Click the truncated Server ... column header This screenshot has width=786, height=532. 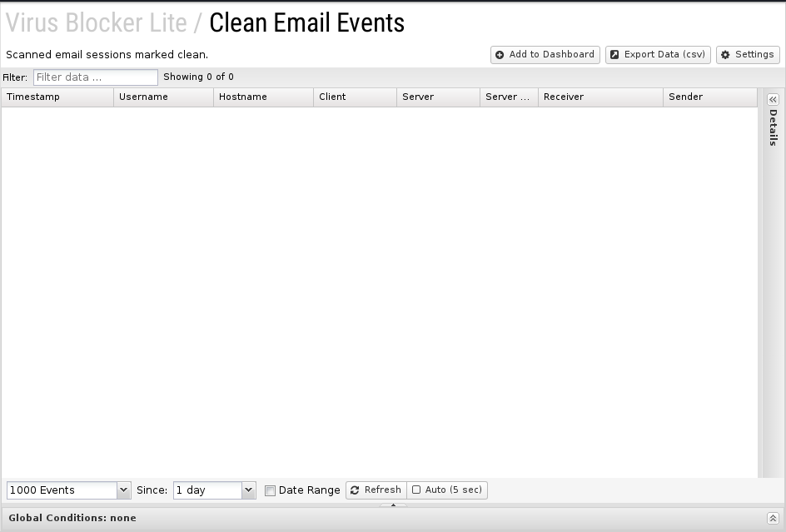pos(509,97)
